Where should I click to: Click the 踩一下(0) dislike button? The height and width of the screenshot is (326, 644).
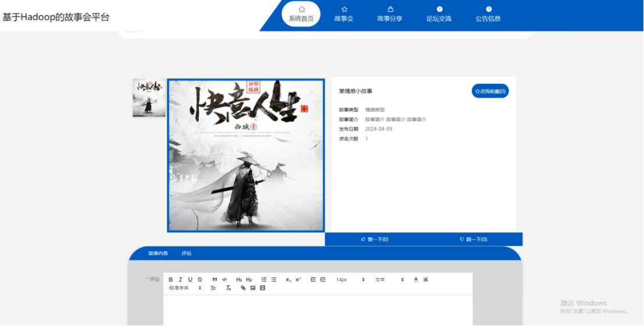click(x=474, y=239)
